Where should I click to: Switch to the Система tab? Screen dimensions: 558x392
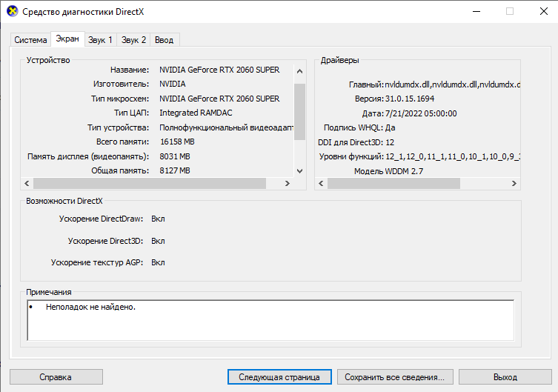pyautogui.click(x=30, y=40)
